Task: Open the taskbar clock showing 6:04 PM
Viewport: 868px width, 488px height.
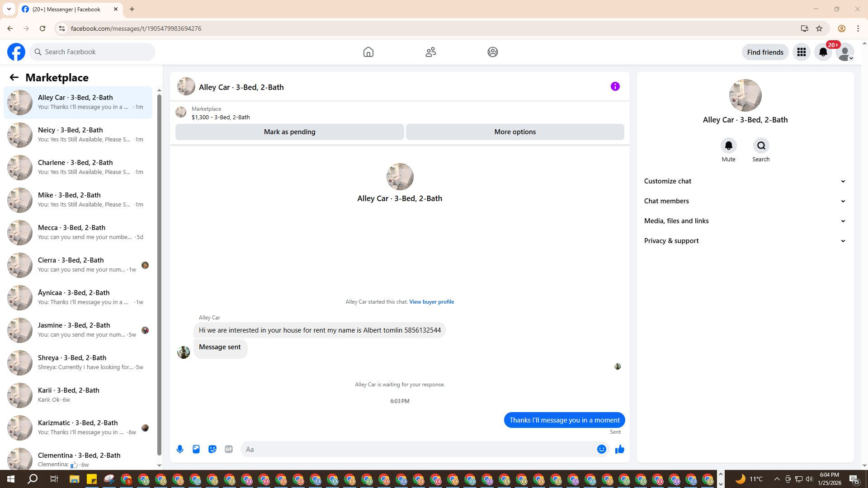Action: (829, 479)
